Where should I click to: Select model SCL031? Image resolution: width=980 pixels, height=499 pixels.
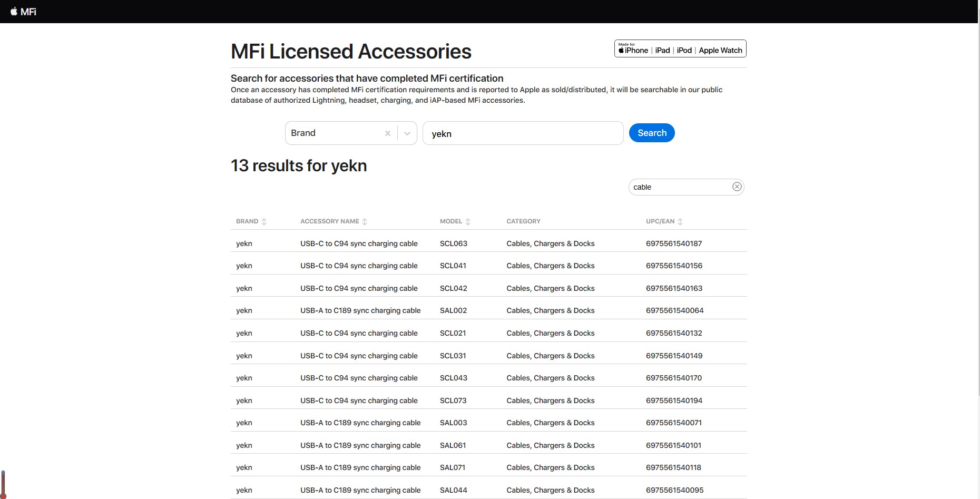(x=453, y=356)
